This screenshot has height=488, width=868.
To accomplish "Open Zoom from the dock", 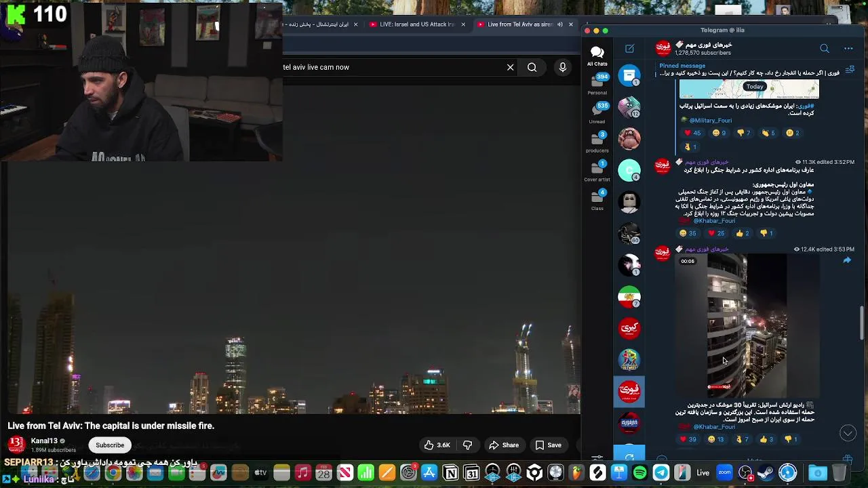I will tap(724, 472).
